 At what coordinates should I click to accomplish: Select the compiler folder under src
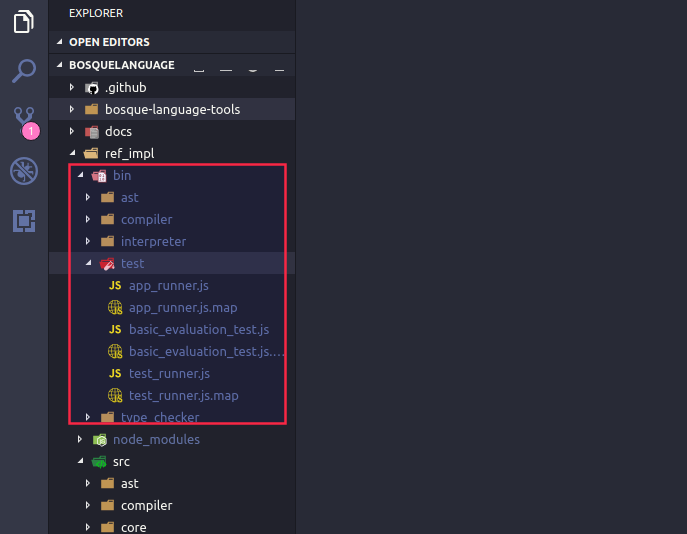(x=146, y=506)
